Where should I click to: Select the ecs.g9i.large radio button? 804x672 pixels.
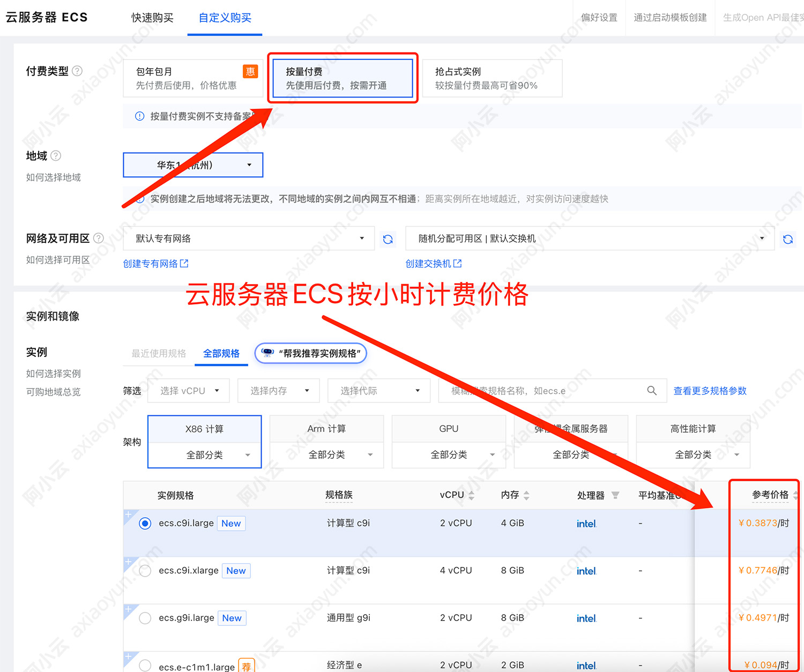click(145, 618)
